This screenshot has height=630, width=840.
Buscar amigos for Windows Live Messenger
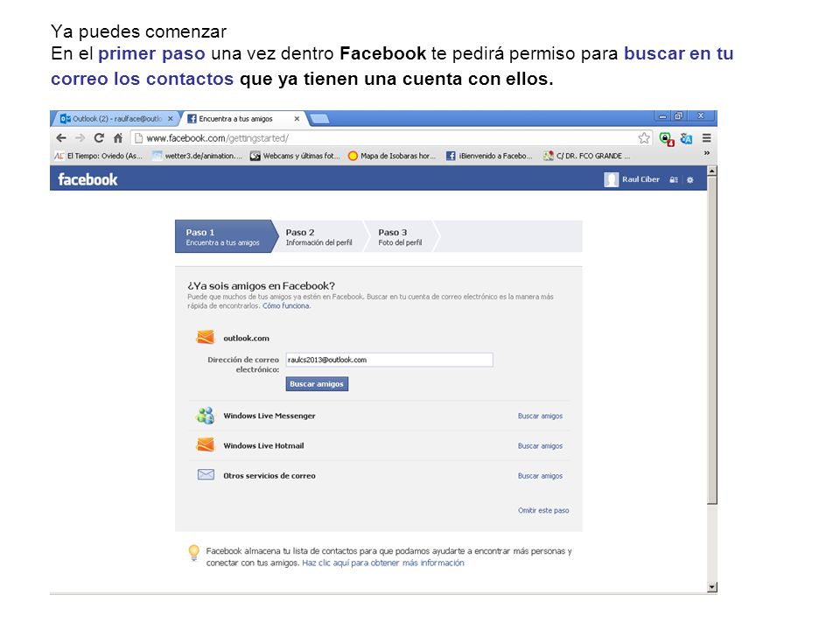tap(540, 416)
